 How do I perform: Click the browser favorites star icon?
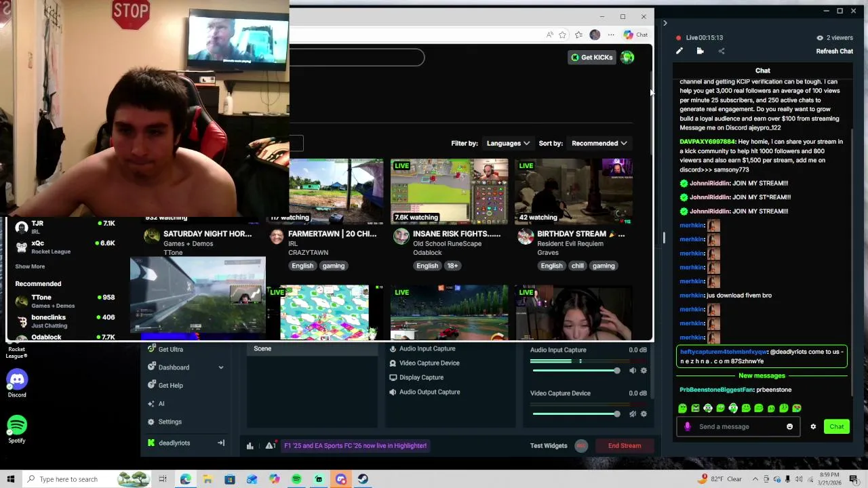562,35
